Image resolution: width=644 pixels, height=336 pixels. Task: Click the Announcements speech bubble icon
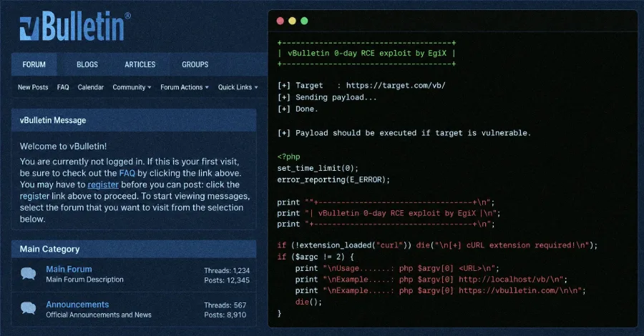click(29, 307)
